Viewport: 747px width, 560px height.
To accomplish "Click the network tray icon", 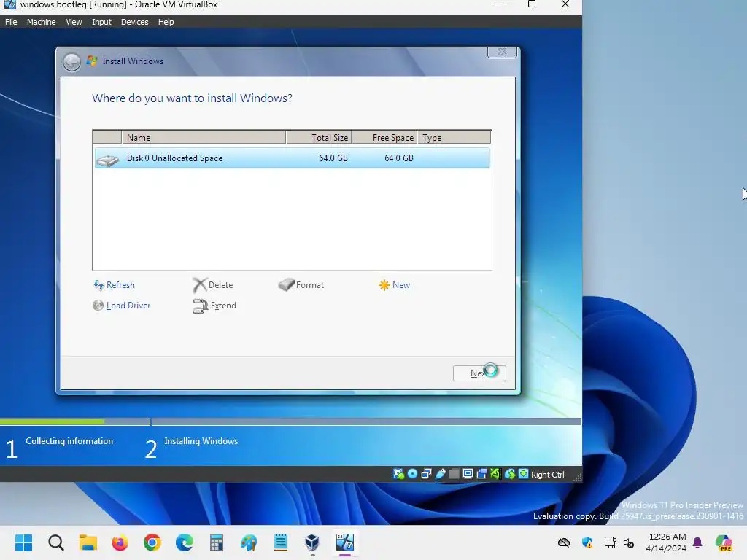I will [x=610, y=542].
